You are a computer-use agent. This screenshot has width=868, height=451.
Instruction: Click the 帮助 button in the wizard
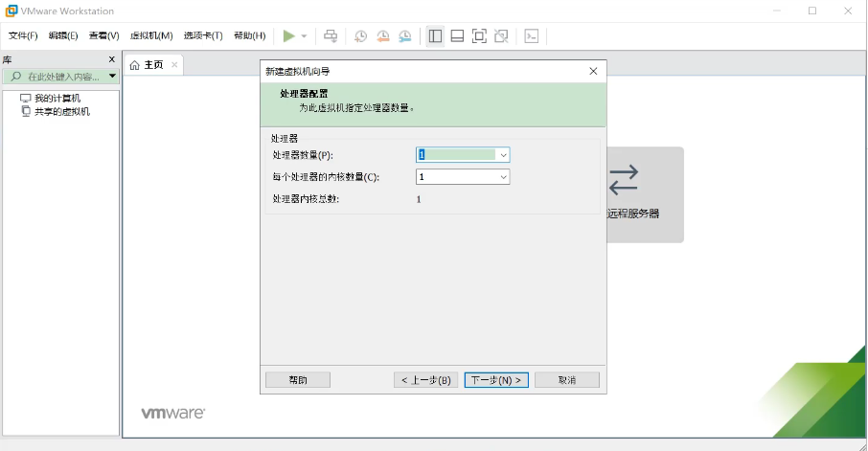pos(298,379)
